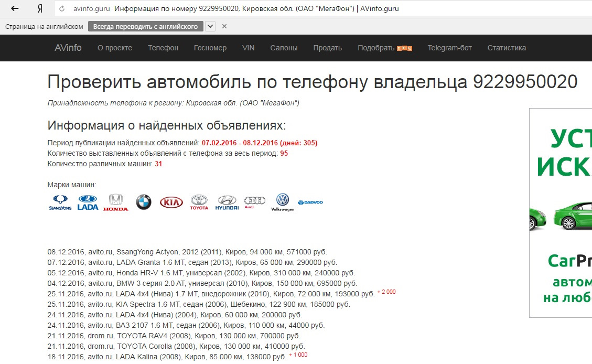Click the 'Страница на английском' label
This screenshot has height=364, width=592.
(44, 26)
